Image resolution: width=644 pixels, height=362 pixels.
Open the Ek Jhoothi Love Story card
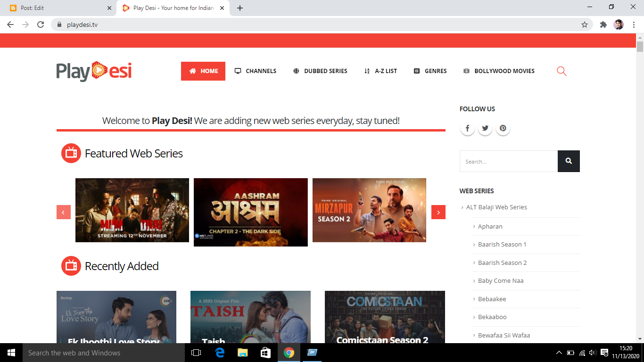pyautogui.click(x=116, y=317)
